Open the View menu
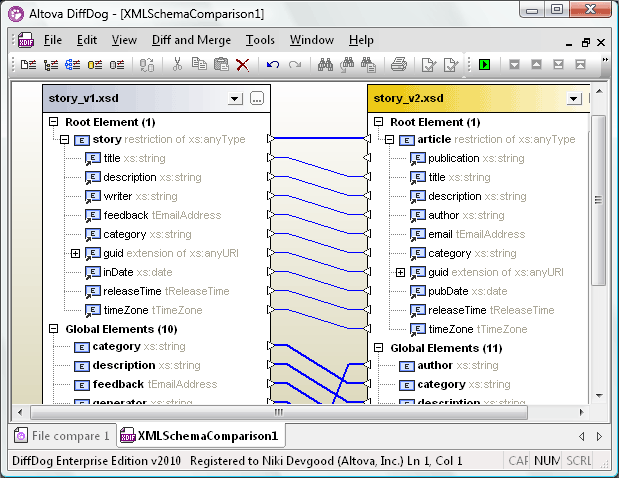Screen dimensions: 619x478 pos(124,40)
